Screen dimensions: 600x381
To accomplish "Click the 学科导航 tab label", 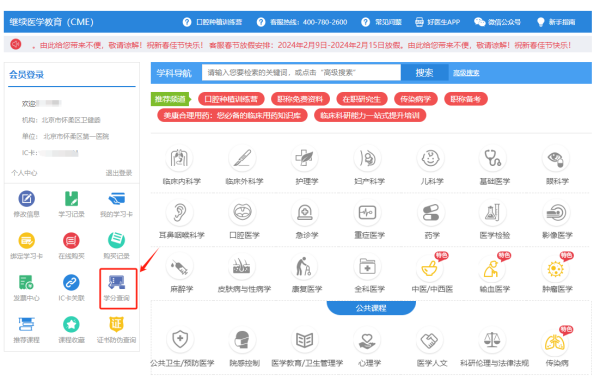I will click(174, 73).
